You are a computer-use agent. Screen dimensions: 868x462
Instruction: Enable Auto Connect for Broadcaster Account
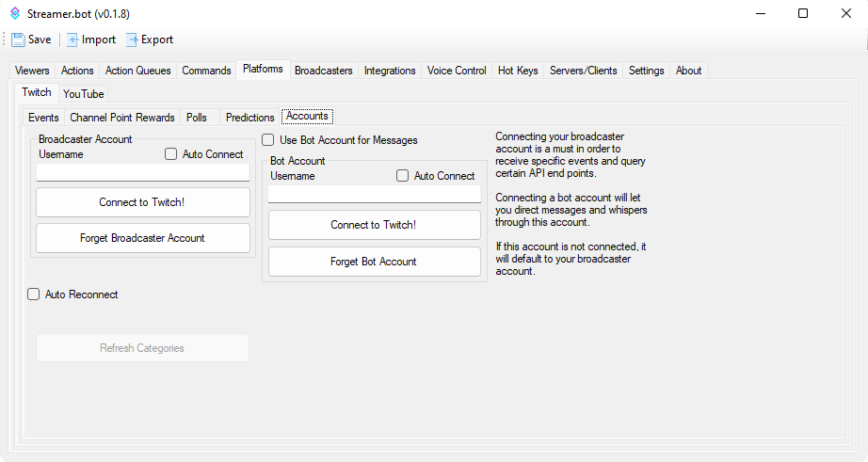point(171,153)
